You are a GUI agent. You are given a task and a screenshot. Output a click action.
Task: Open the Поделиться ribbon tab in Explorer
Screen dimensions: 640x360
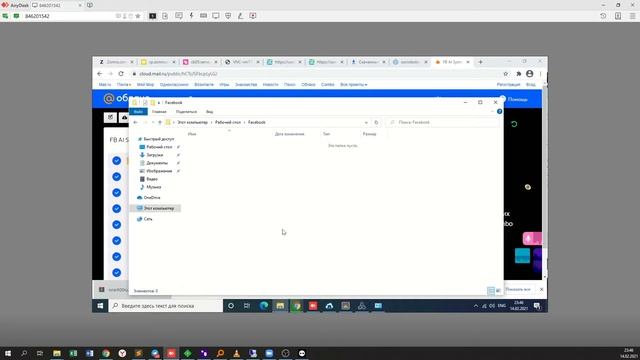(x=186, y=111)
